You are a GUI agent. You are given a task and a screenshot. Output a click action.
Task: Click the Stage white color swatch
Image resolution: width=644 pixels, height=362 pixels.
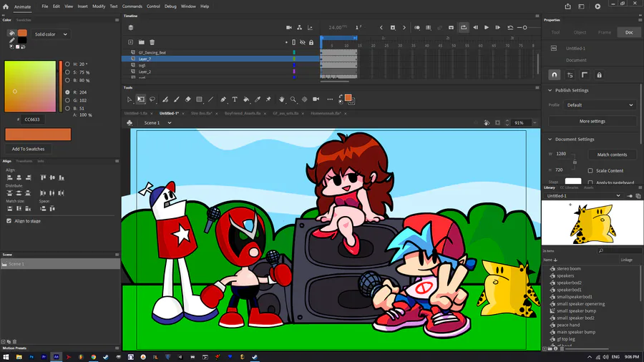point(573,181)
